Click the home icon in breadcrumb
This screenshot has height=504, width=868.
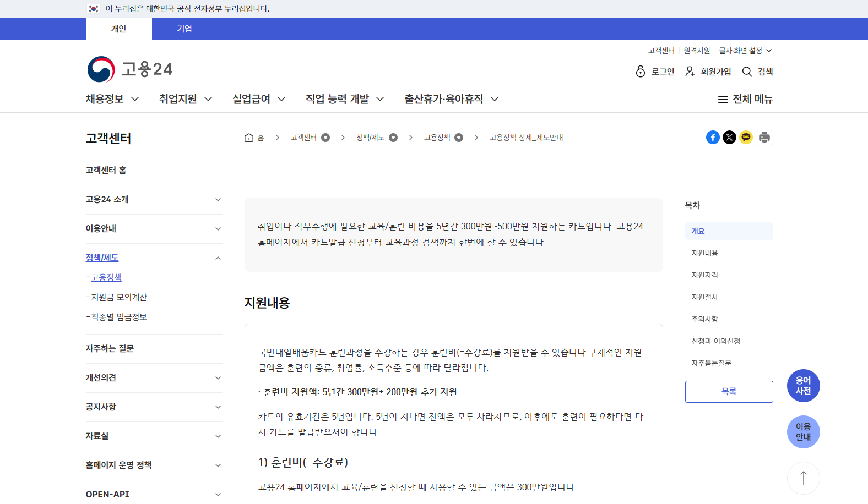click(249, 138)
